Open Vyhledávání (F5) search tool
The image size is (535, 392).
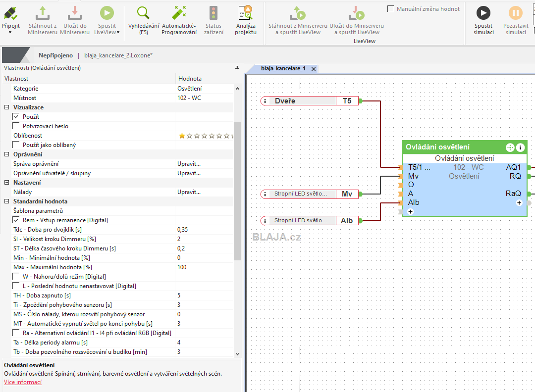tap(143, 13)
